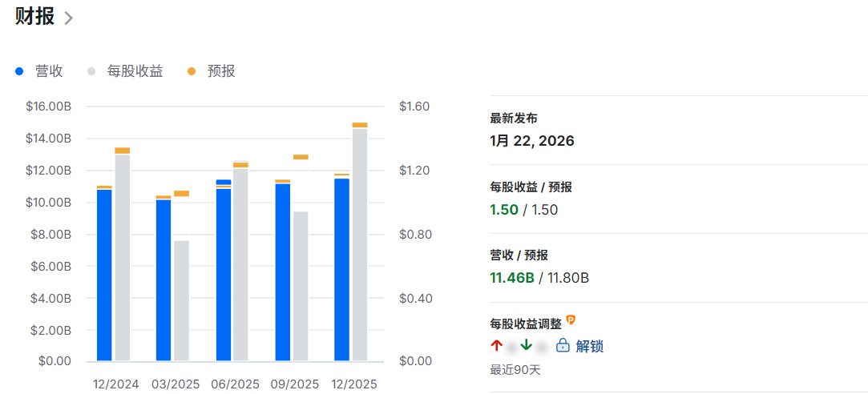Click the 12/2024 x-axis label
Screen dimensions: 868x394
[x=116, y=384]
